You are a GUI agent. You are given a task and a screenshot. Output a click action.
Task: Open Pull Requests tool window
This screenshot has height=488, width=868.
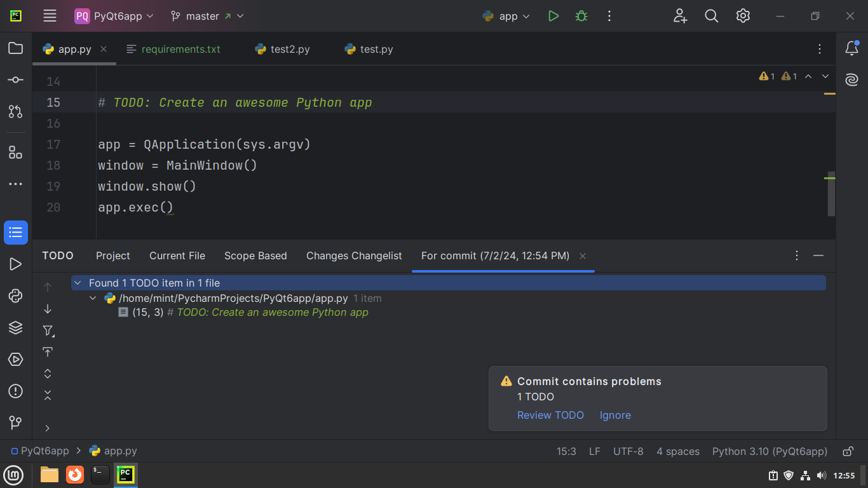(15, 111)
